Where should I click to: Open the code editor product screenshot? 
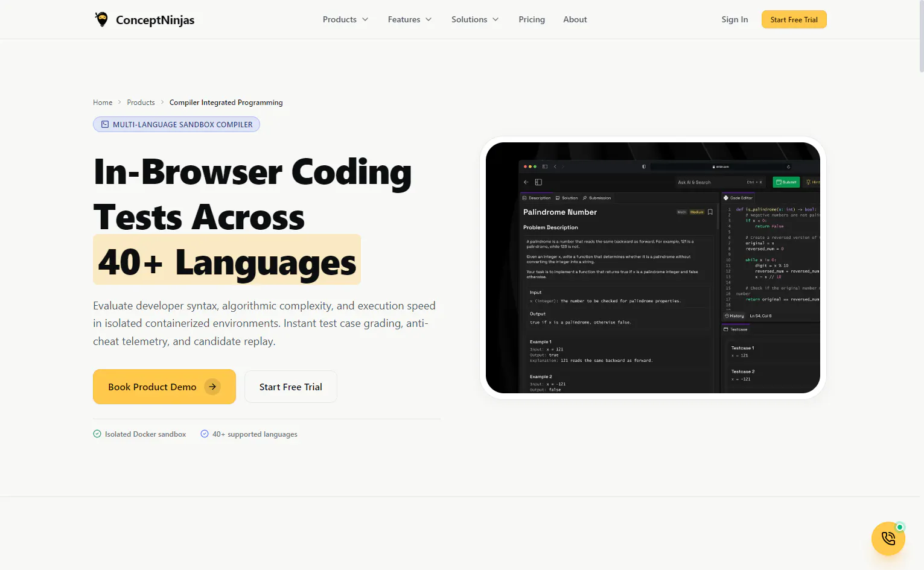click(653, 268)
